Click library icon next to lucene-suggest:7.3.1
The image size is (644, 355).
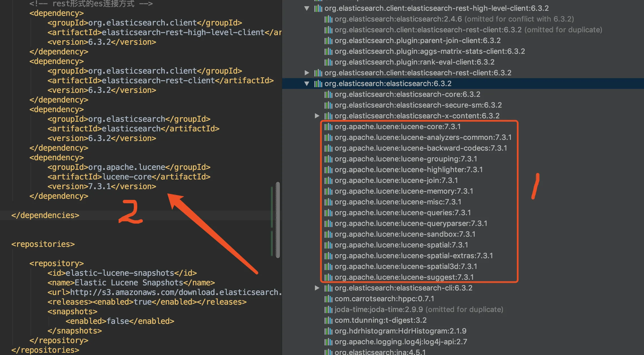[328, 277]
